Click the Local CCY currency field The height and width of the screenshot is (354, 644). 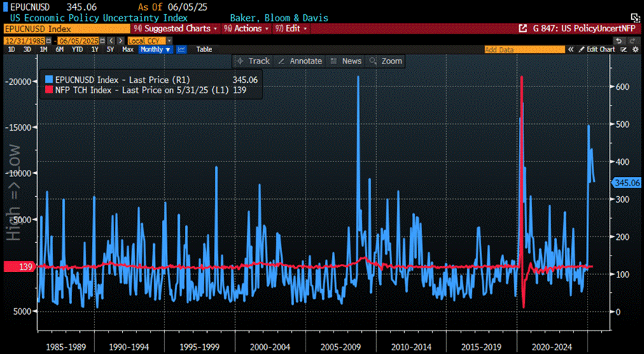click(146, 41)
